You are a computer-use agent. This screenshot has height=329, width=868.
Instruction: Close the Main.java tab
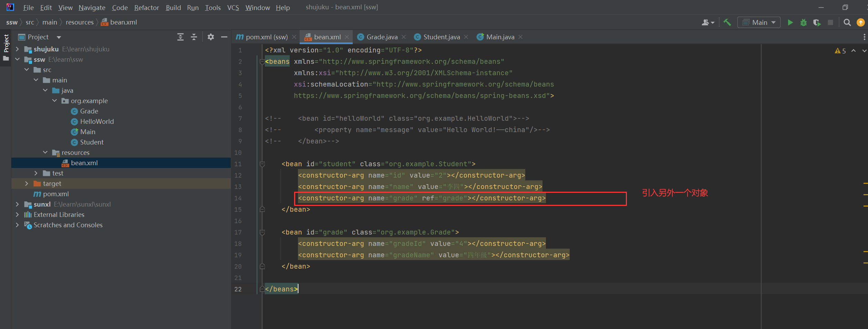520,37
